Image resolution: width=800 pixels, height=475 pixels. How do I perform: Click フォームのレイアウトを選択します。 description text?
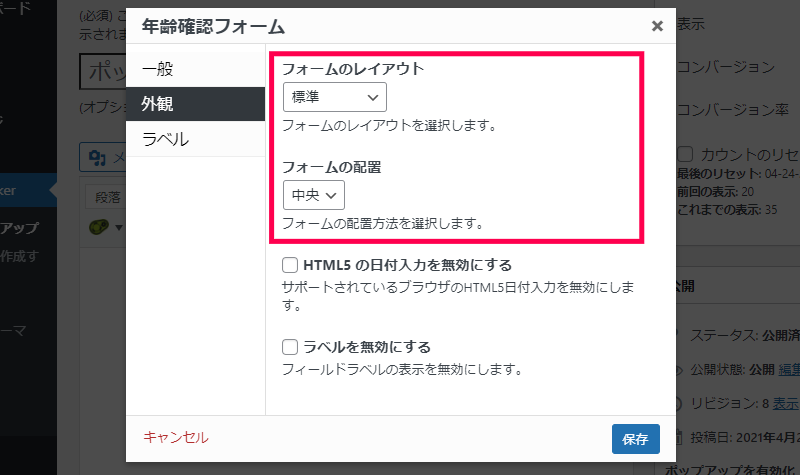click(389, 125)
